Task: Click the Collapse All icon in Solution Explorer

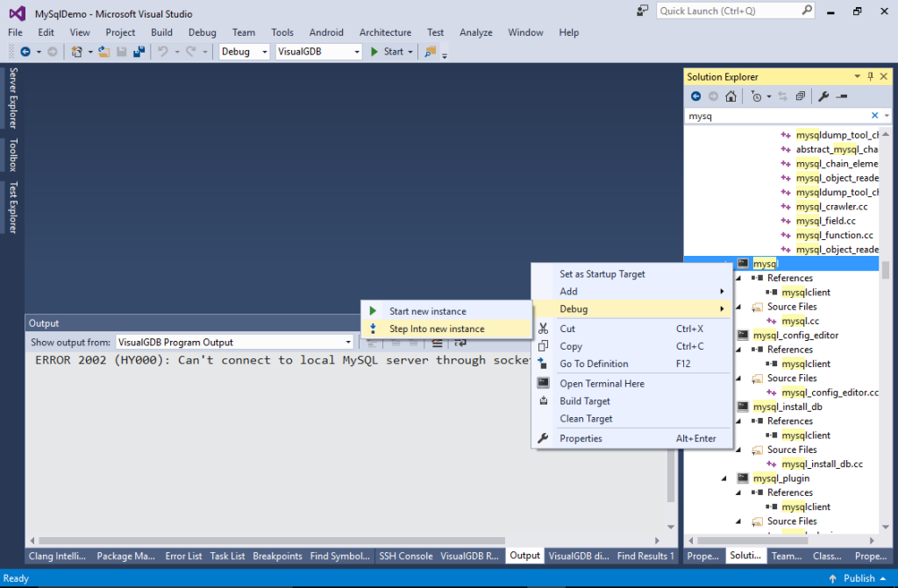Action: (x=802, y=96)
